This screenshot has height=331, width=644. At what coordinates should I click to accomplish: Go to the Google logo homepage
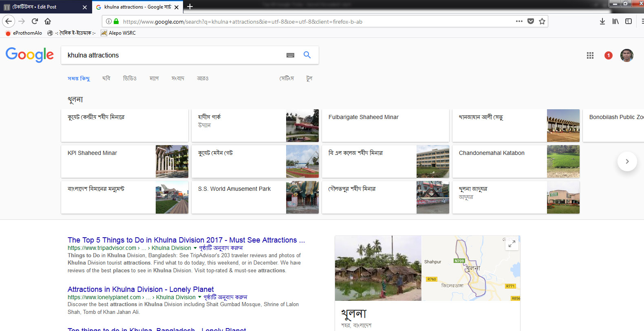29,55
